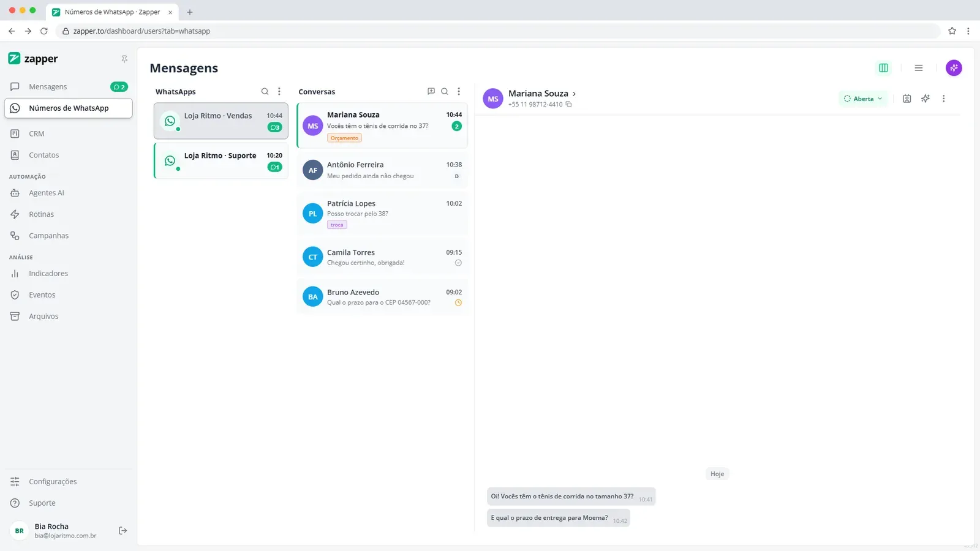Open Antônio Ferreira conversation
980x551 pixels.
coord(382,170)
